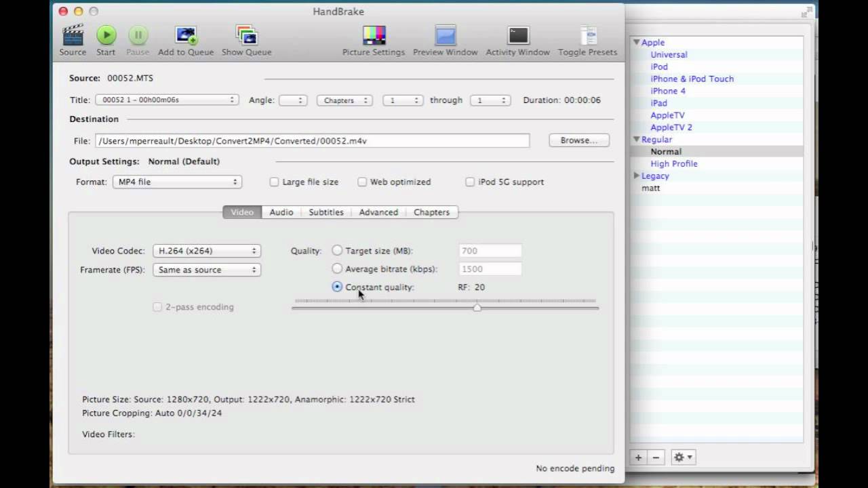Open the Angle dropdown
The height and width of the screenshot is (488, 868).
(293, 100)
